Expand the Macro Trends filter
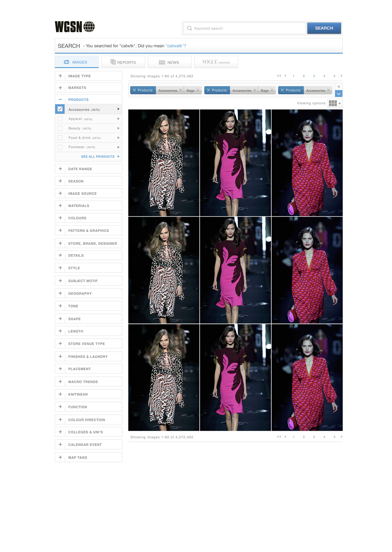 pyautogui.click(x=88, y=381)
